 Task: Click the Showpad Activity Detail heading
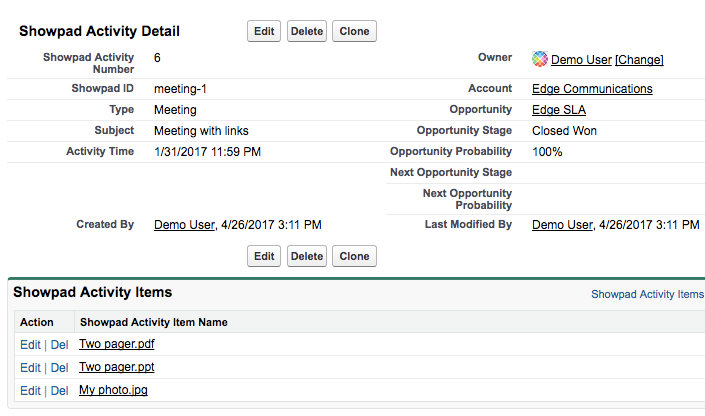click(x=99, y=31)
